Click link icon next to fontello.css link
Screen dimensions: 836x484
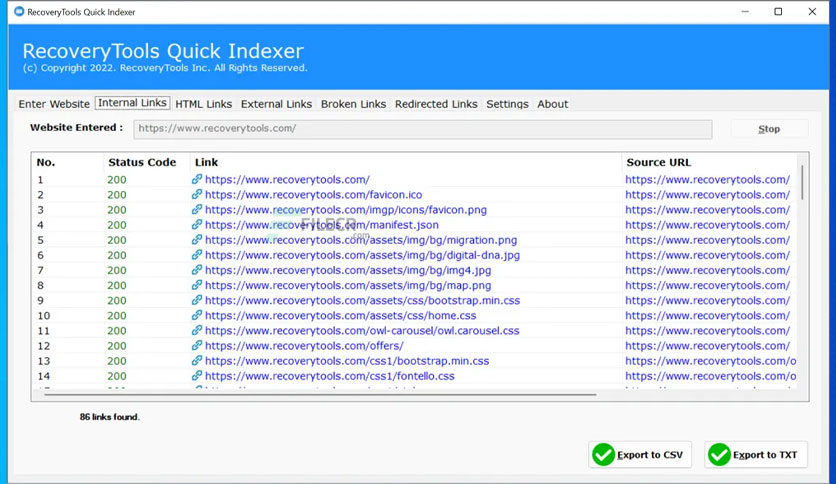point(197,375)
